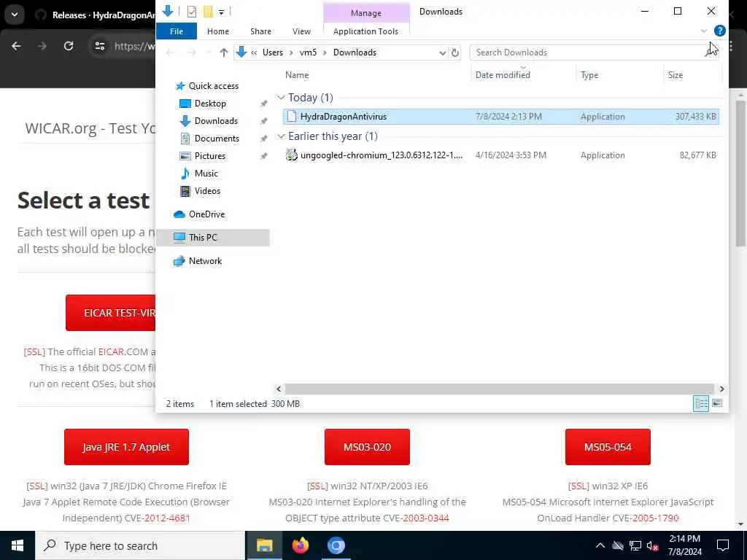
Task: Open Quick access in navigation pane
Action: coord(213,86)
